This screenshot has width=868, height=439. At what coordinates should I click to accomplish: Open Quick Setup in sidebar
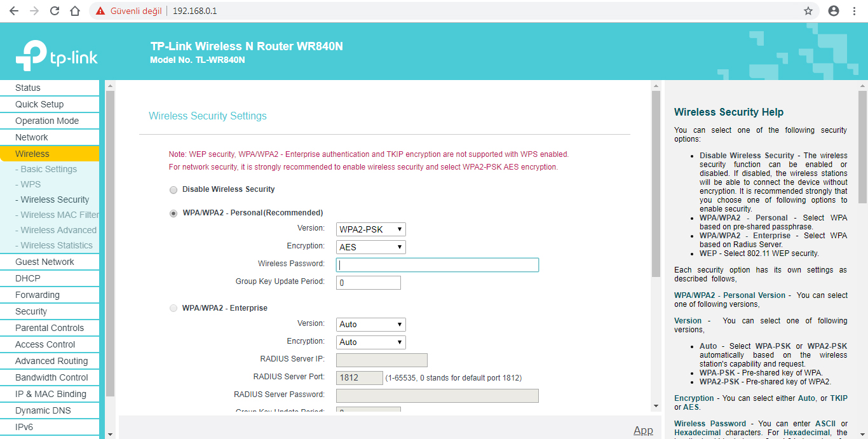point(50,104)
